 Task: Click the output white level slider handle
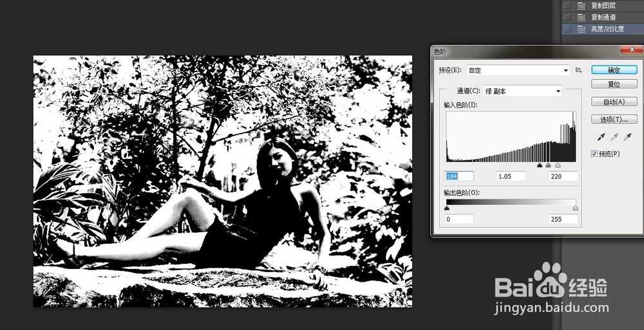[x=575, y=208]
